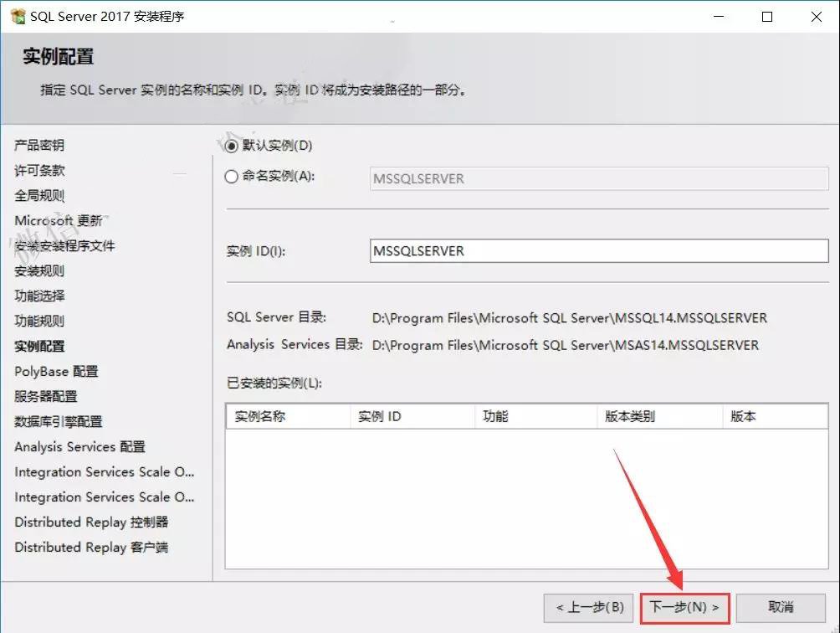This screenshot has height=633, width=840.
Task: Click the Analysis Services 目录 path text
Action: tap(566, 345)
